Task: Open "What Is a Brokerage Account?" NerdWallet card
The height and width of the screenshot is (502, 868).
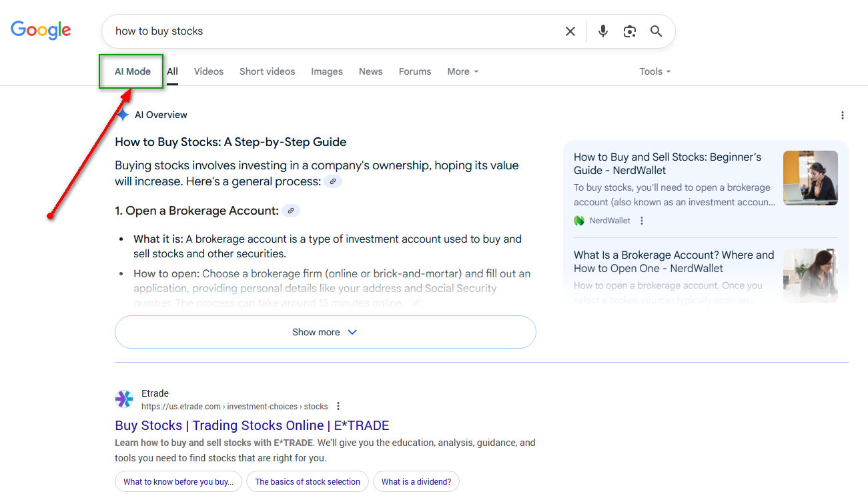Action: [674, 261]
